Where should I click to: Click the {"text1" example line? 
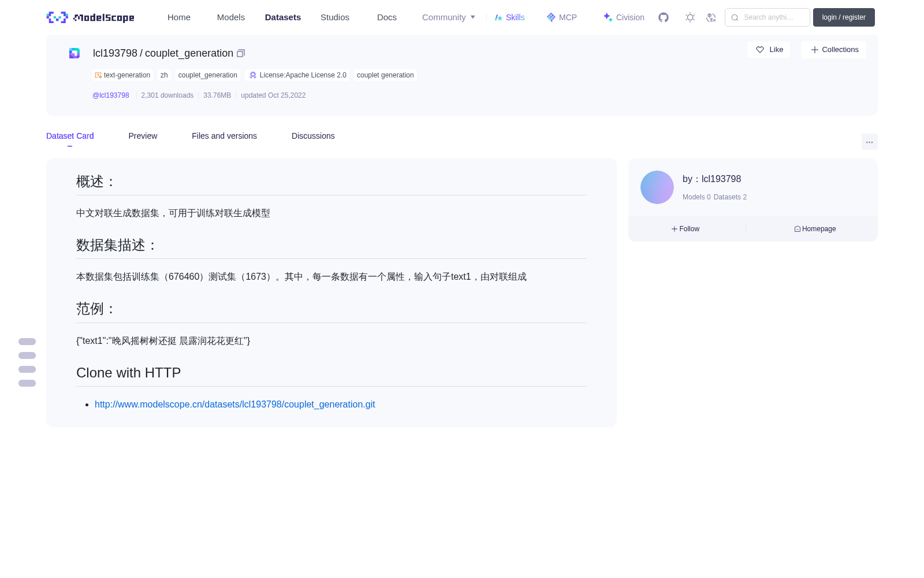[163, 341]
